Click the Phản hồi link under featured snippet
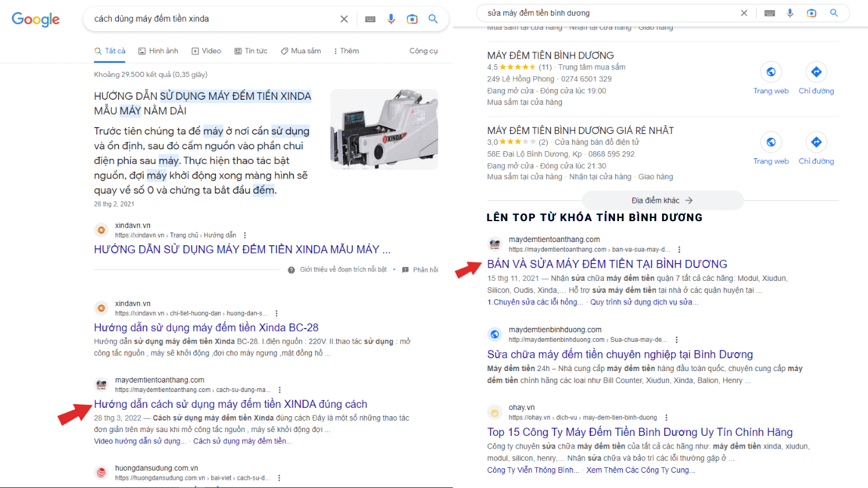Screen dimensions: 868x488 [420, 270]
